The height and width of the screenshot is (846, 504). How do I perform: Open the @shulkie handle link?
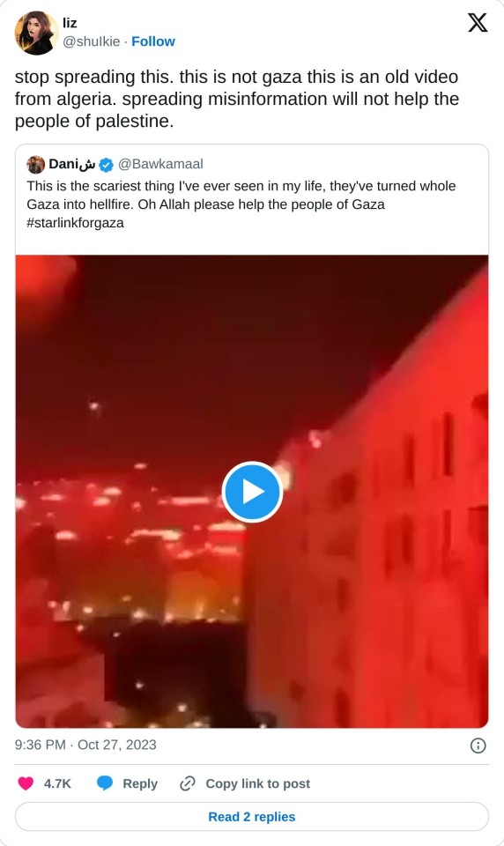[x=91, y=41]
